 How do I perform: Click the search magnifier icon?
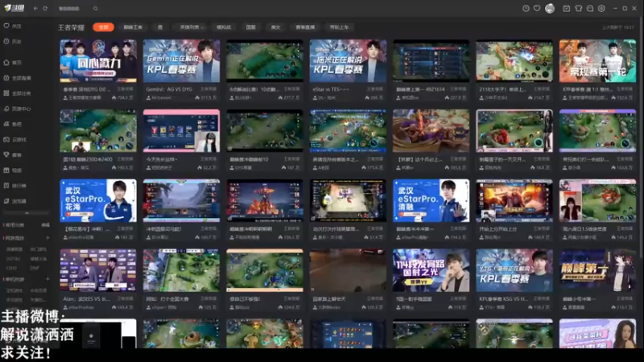click(95, 8)
